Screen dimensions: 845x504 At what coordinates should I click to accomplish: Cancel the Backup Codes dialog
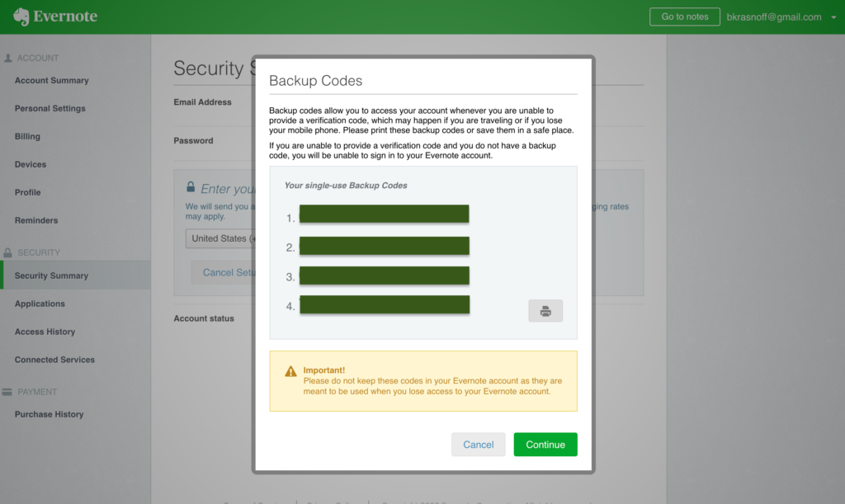(478, 444)
